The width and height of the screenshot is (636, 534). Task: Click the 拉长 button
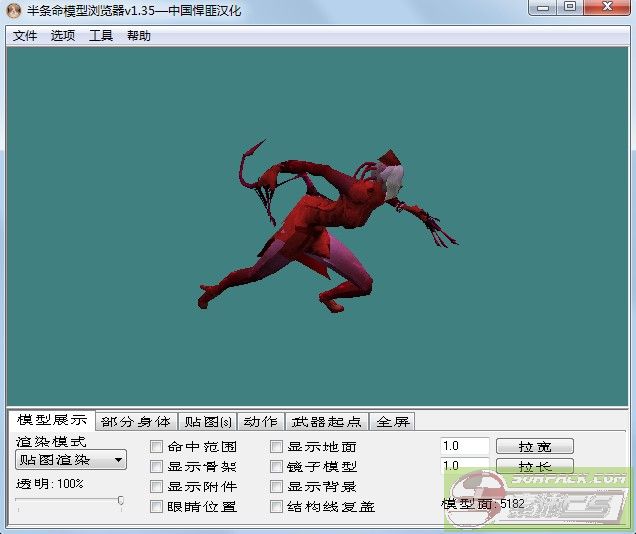coord(535,466)
